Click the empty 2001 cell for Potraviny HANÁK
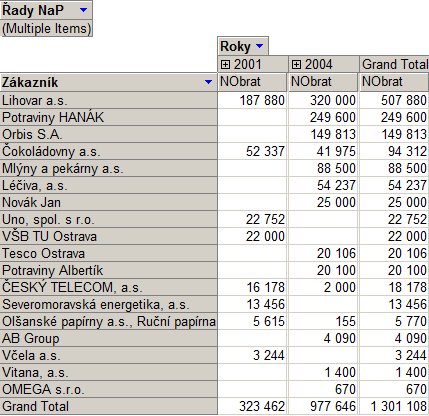The height and width of the screenshot is (416, 429). click(x=252, y=117)
